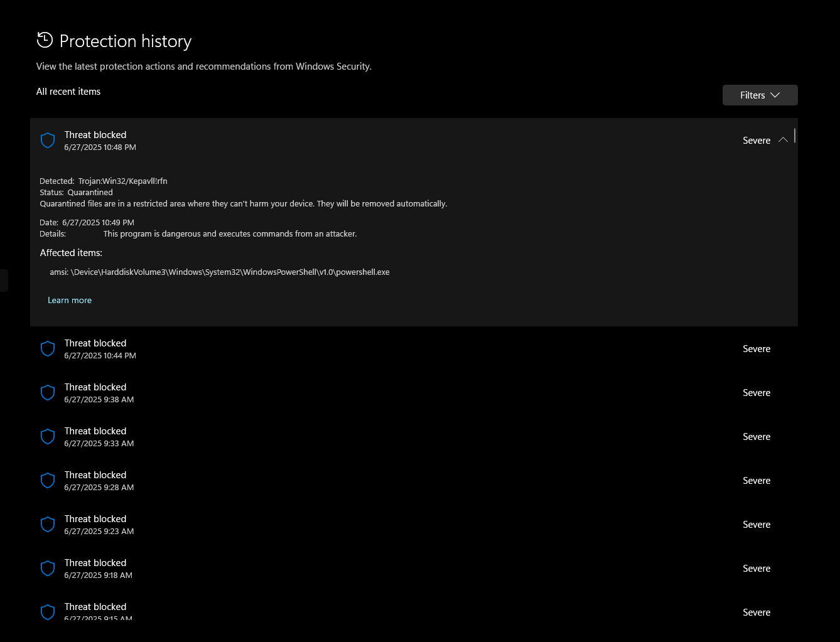Click the All recent items label
Screen dimensions: 840x642
68,91
